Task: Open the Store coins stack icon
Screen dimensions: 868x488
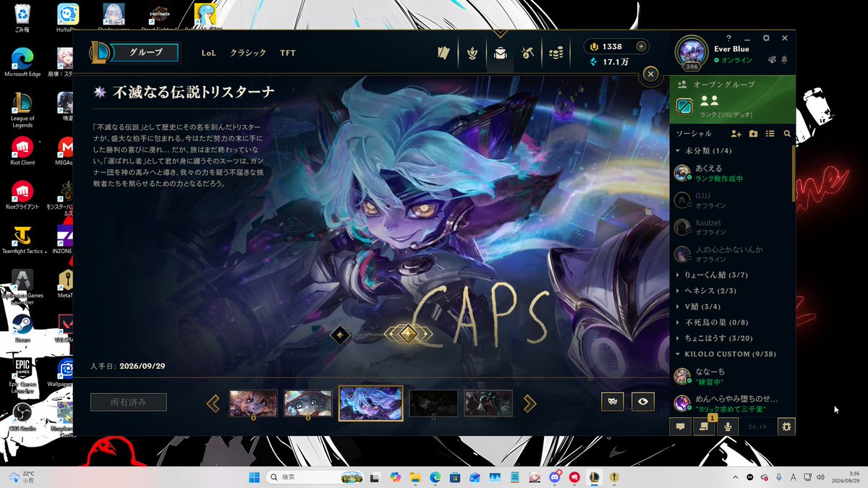Action: [556, 53]
